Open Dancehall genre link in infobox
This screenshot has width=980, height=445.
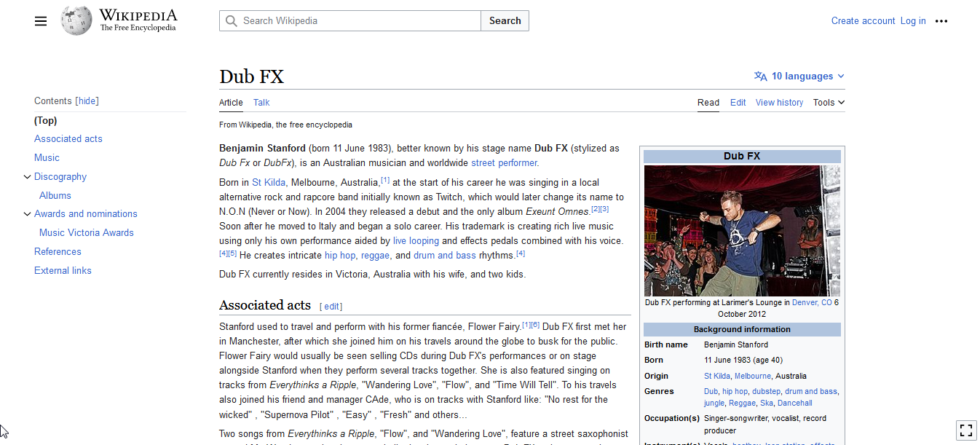(x=794, y=403)
